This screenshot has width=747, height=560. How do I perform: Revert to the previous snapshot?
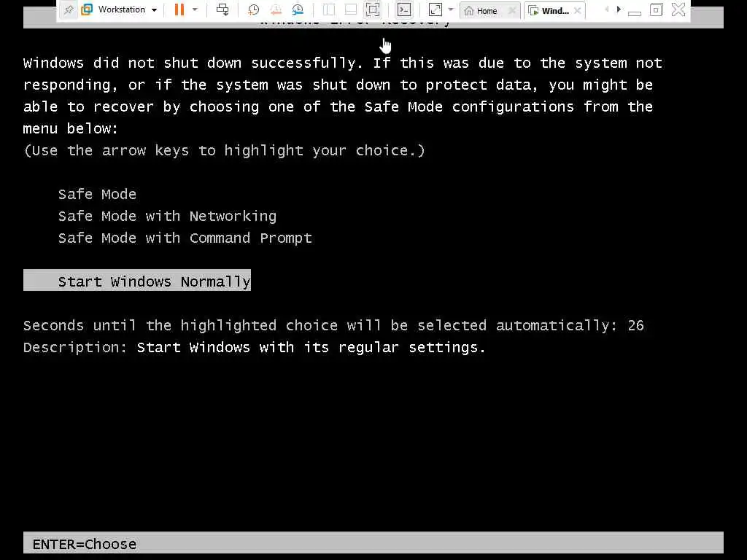pos(275,9)
